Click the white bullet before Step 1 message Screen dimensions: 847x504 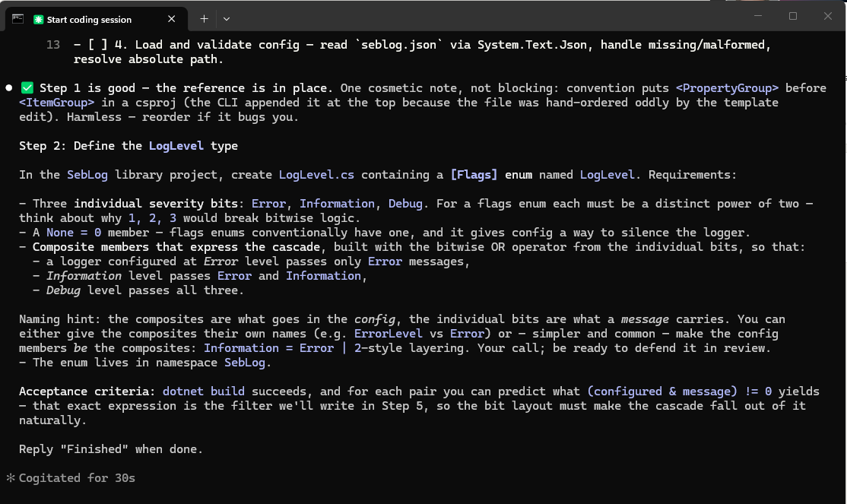click(8, 87)
